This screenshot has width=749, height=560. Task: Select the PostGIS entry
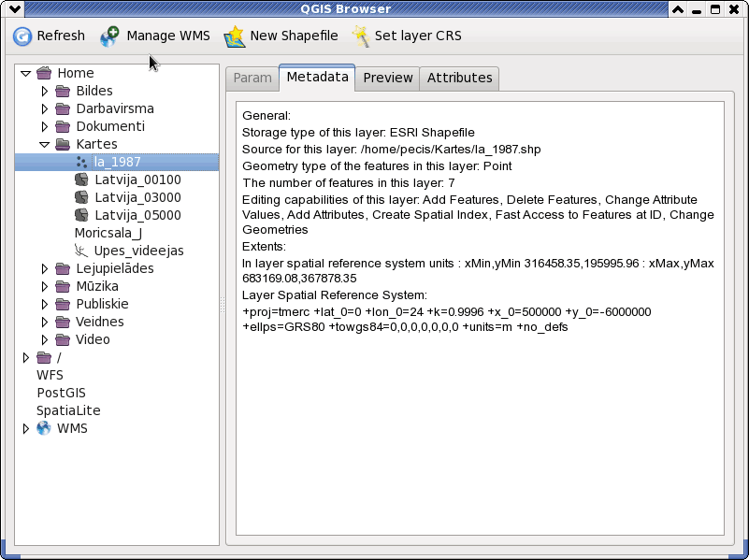[x=61, y=393]
